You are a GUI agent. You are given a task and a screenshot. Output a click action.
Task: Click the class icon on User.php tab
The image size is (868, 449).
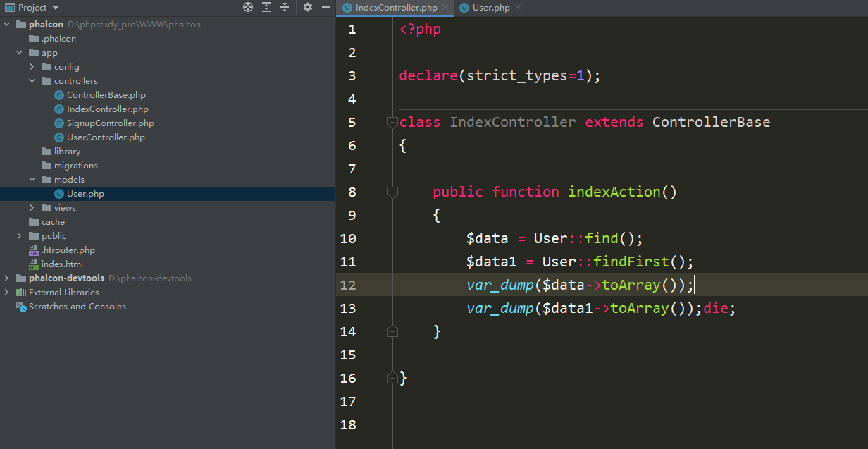click(x=464, y=8)
